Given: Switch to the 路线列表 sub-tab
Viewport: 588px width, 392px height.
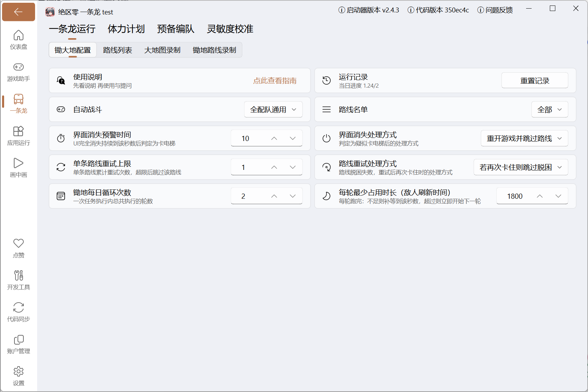Looking at the screenshot, I should [x=118, y=50].
